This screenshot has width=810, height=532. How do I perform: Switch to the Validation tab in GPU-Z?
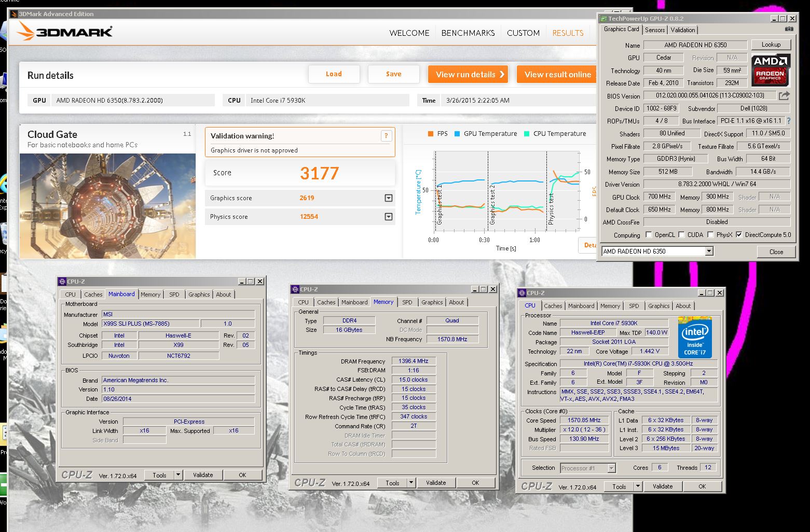(x=683, y=30)
